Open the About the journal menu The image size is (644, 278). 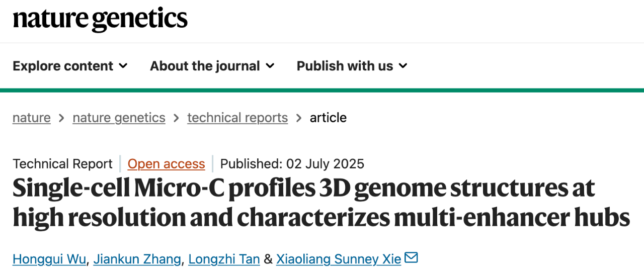212,66
